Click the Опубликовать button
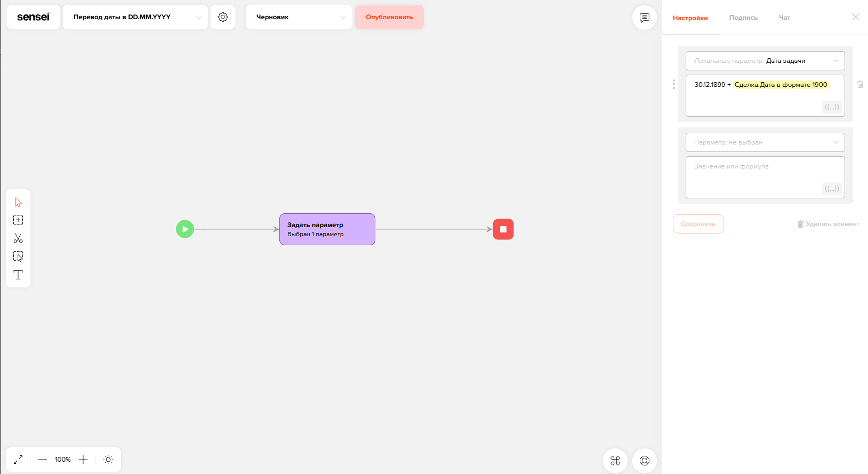 tap(389, 17)
